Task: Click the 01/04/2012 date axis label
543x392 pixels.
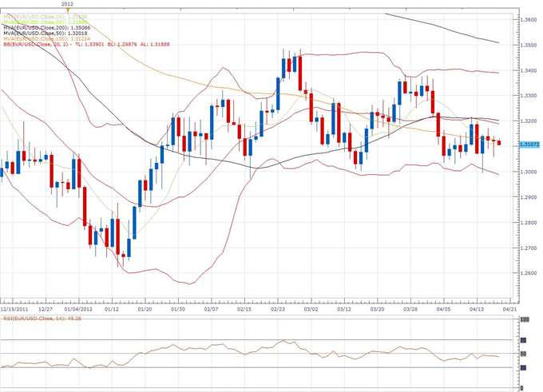Action: pos(78,307)
